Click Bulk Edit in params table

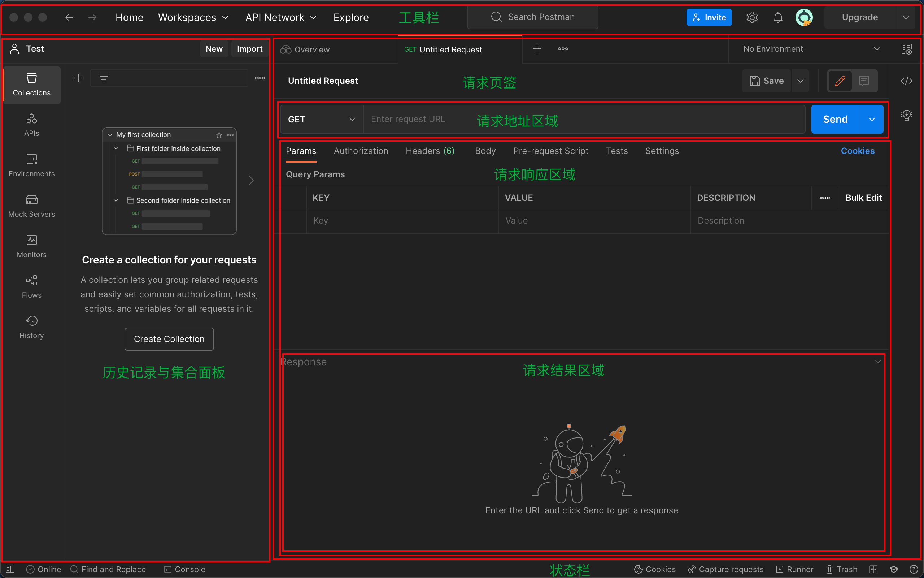(863, 198)
